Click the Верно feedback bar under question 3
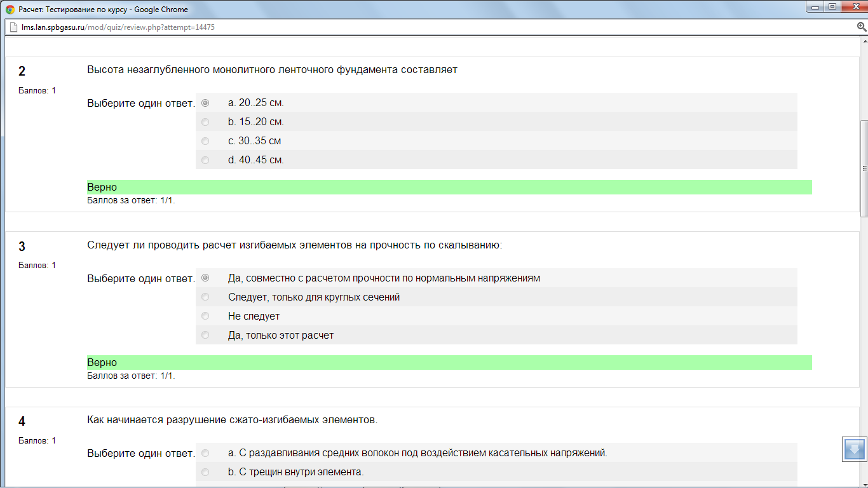 click(x=449, y=362)
